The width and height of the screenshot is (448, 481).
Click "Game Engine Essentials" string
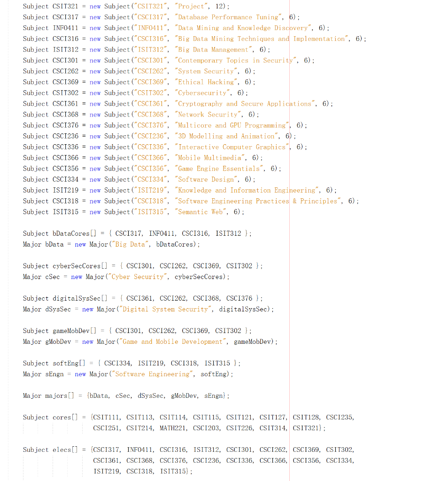click(x=219, y=169)
